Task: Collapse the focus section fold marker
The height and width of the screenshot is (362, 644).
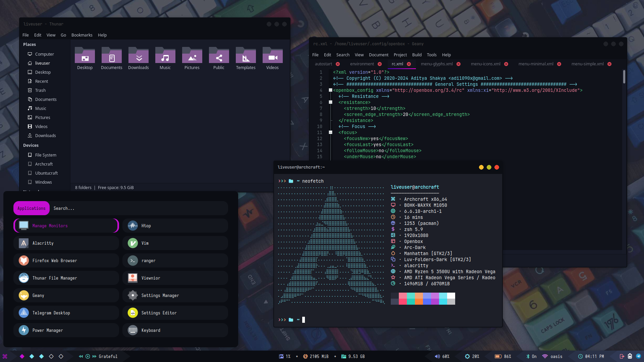Action: click(x=330, y=132)
